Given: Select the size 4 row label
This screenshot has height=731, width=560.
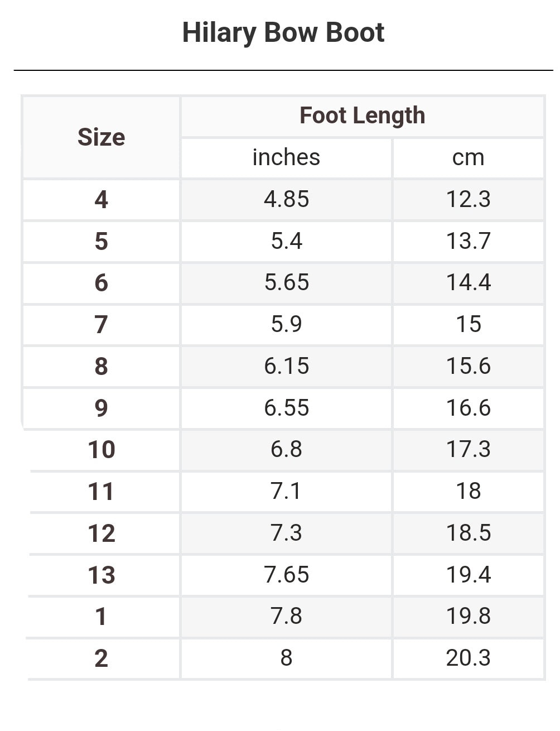Looking at the screenshot, I should tap(101, 200).
